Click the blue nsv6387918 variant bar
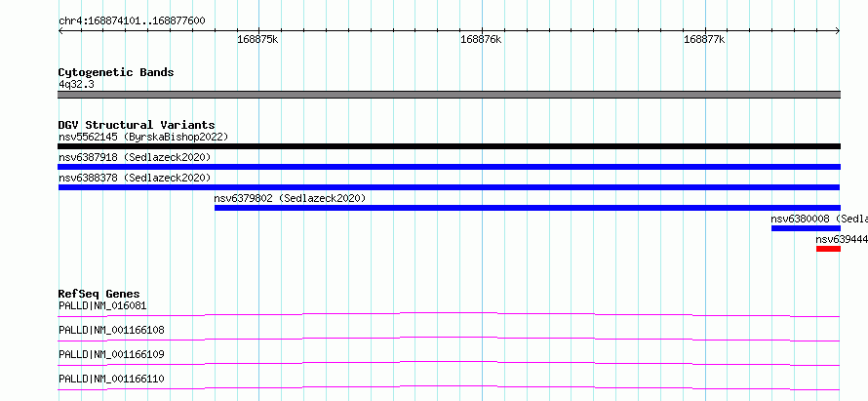This screenshot has height=401, width=868. click(x=449, y=167)
